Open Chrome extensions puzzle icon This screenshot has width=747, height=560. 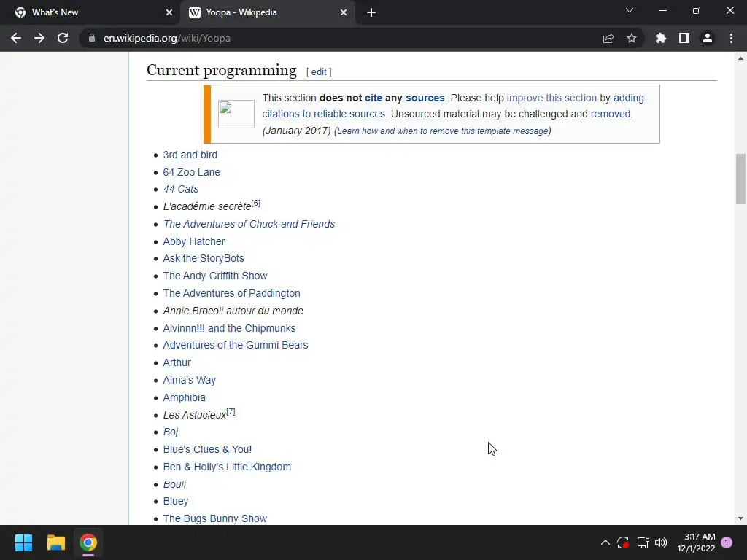[661, 38]
